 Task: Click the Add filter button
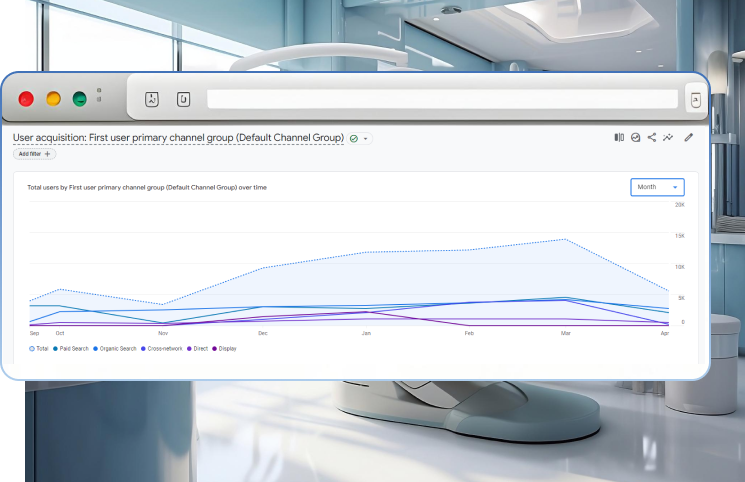pos(34,154)
